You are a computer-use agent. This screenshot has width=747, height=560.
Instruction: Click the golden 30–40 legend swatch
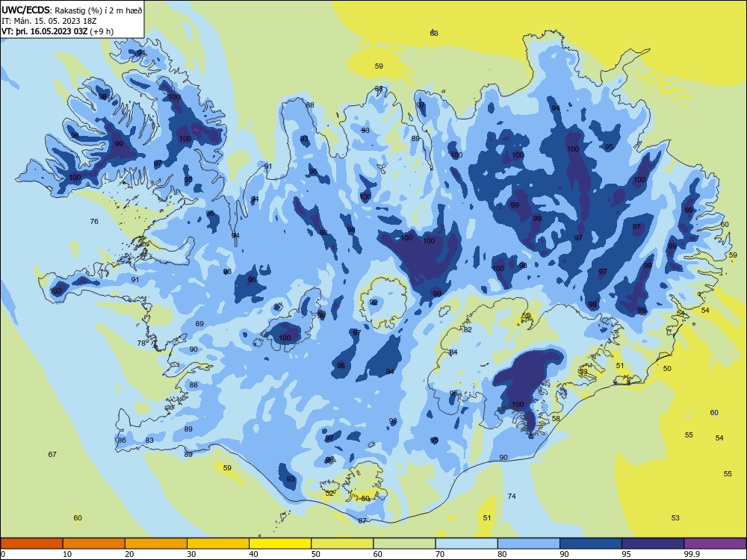218,544
